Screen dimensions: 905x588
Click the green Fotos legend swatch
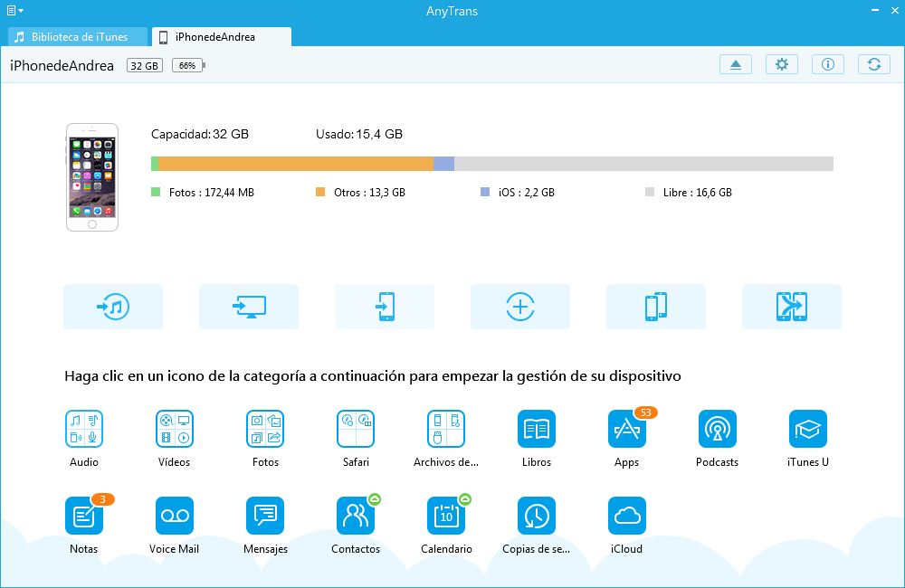156,192
